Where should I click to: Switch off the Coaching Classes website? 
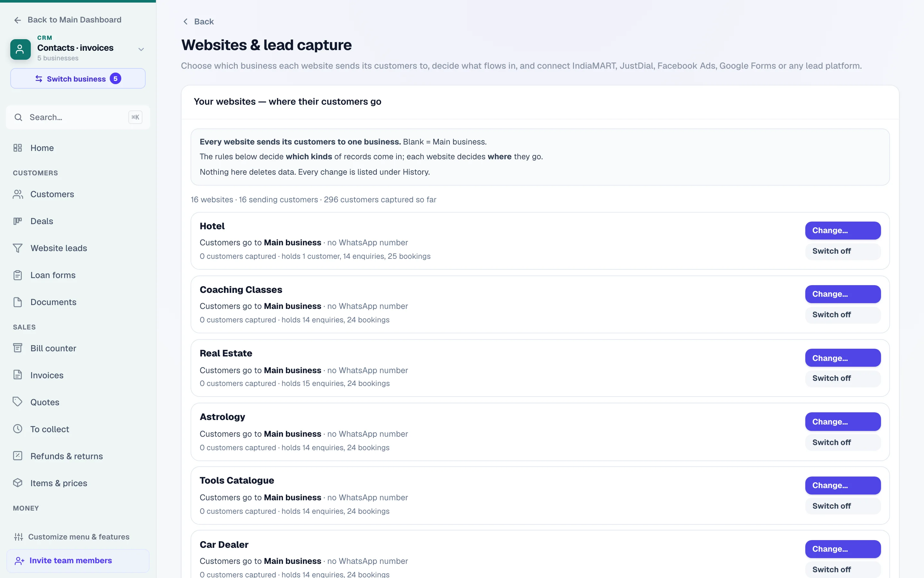coord(843,315)
